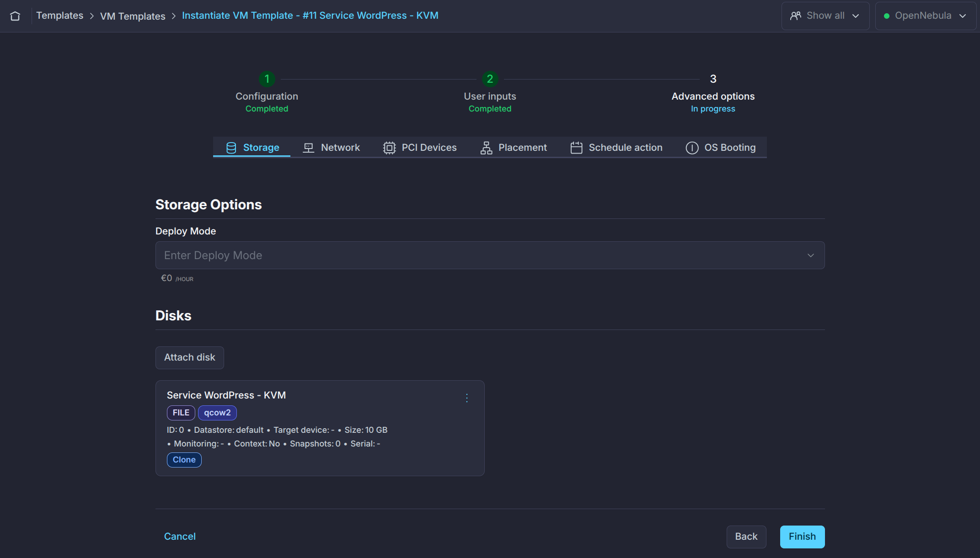Switch to the Schedule action tab
The width and height of the screenshot is (980, 558).
pyautogui.click(x=616, y=148)
